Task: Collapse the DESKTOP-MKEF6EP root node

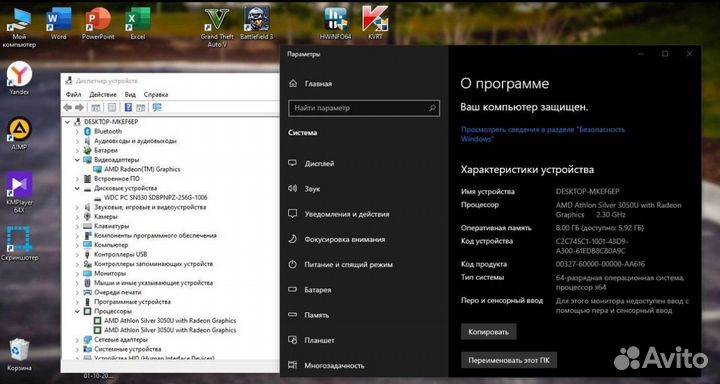Action: pos(68,122)
